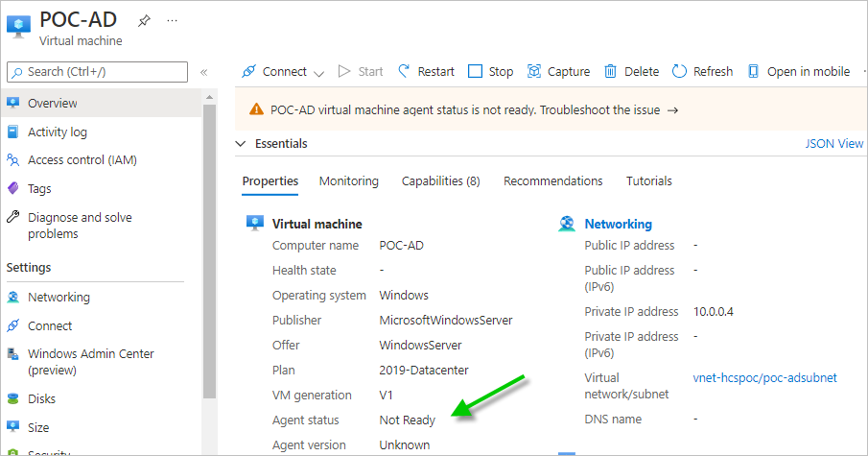Click the Virtual machine section monitor icon
Screen dimensions: 868x456
254,224
